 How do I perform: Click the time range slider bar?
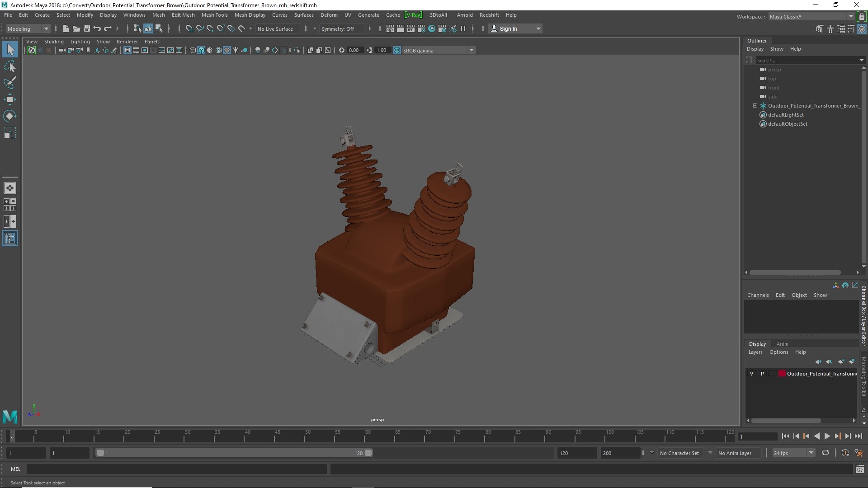tap(233, 453)
